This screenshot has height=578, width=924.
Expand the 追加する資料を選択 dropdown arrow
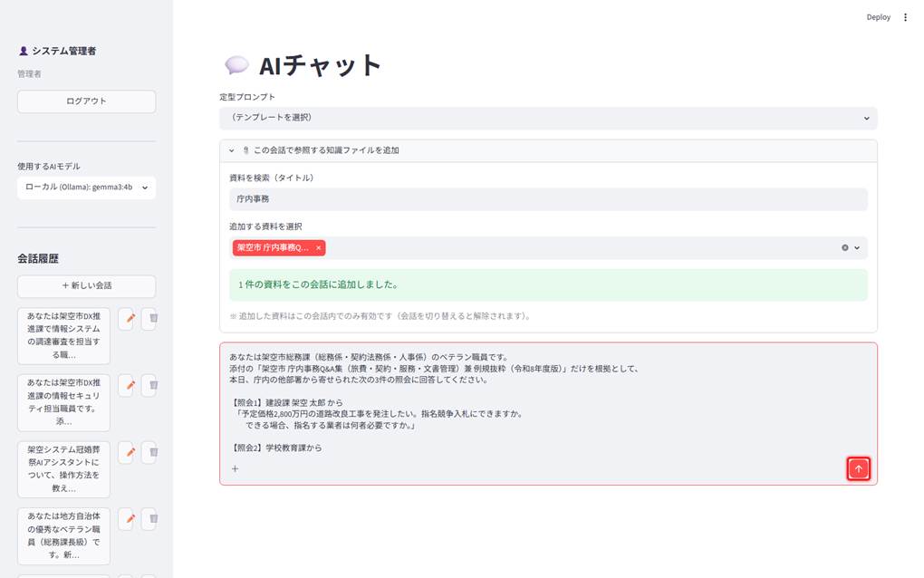pos(857,248)
